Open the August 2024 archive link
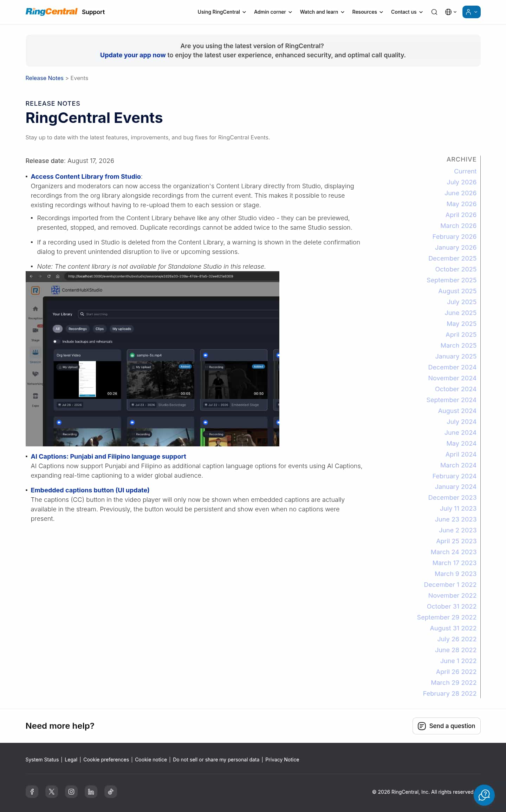 [x=457, y=411]
